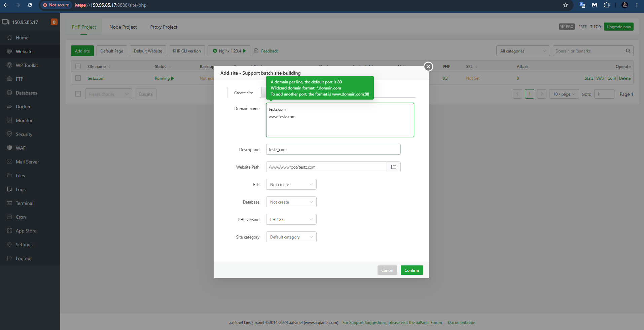Click the PRO badge icon
The height and width of the screenshot is (330, 644).
click(567, 27)
